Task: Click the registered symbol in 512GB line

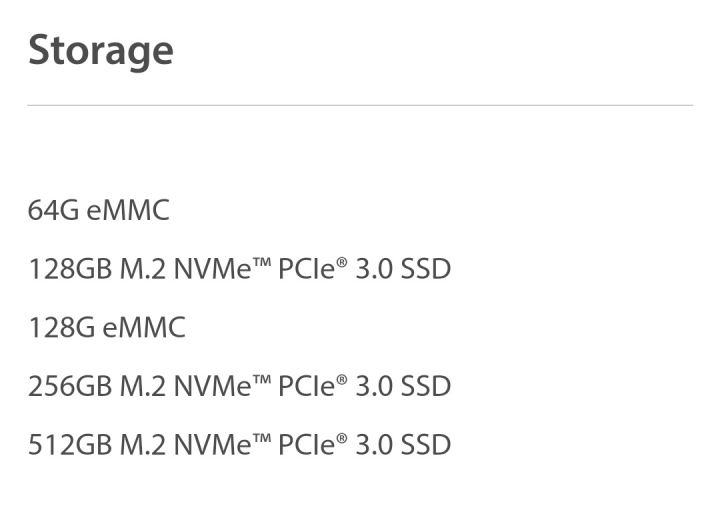Action: (342, 438)
